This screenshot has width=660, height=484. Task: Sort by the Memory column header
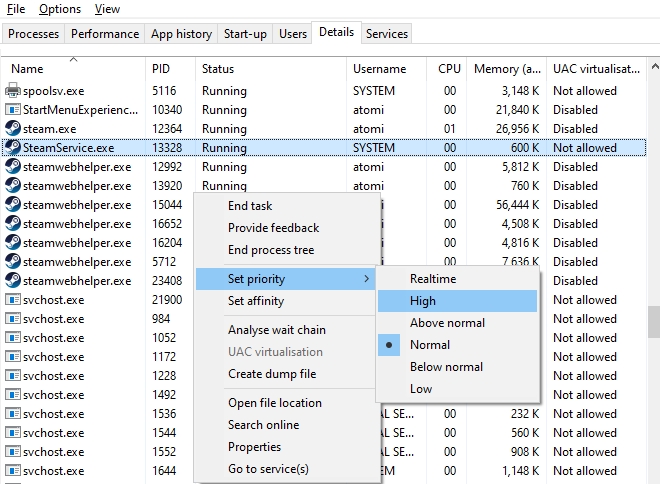click(x=507, y=69)
